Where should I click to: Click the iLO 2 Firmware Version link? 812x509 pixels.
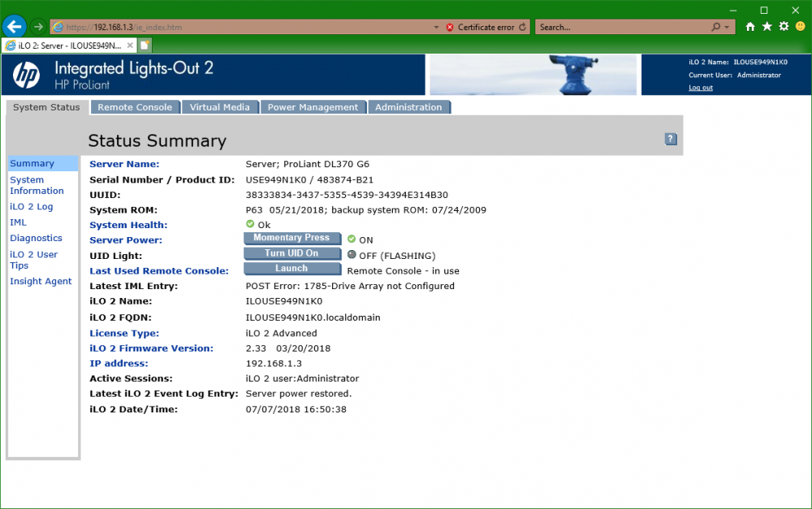coord(151,348)
